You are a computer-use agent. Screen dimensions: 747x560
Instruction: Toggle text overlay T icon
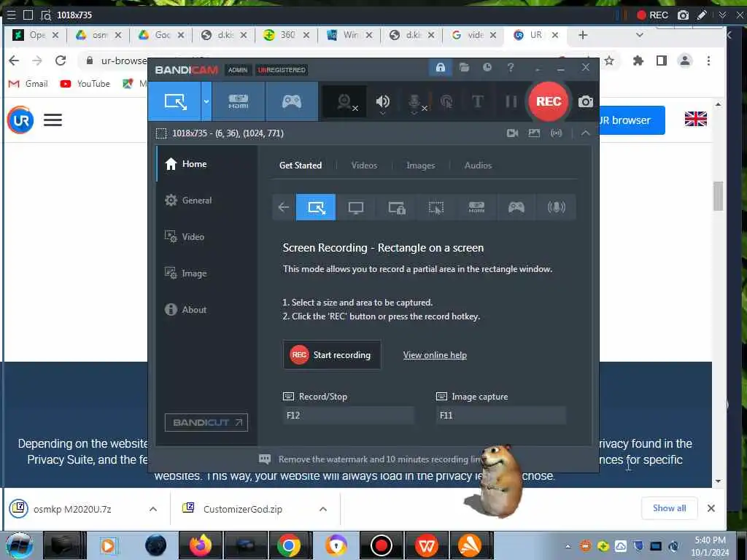pos(477,101)
